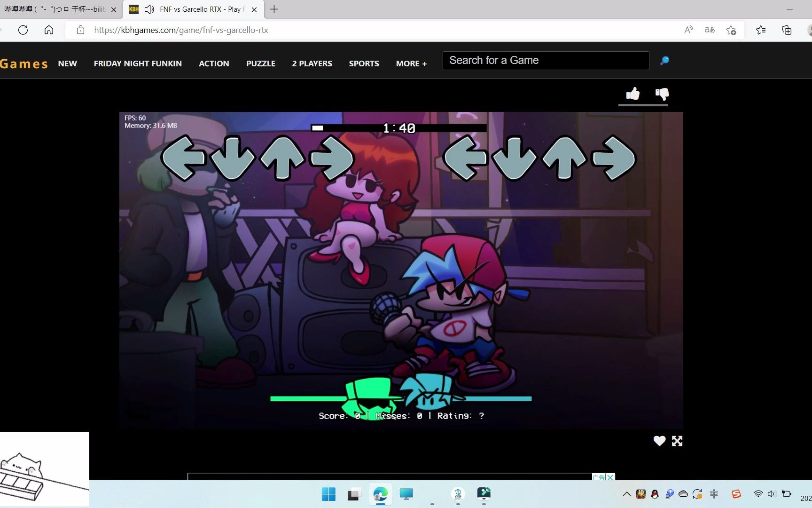Screen dimensions: 812x508
Task: Open Read Aloud from address bar
Action: click(688, 30)
